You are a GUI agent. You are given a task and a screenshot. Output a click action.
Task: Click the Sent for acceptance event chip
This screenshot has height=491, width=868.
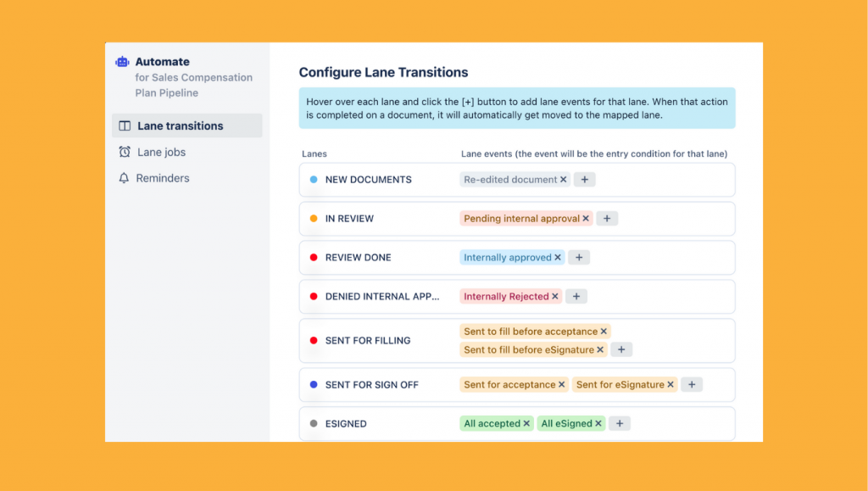(x=509, y=384)
